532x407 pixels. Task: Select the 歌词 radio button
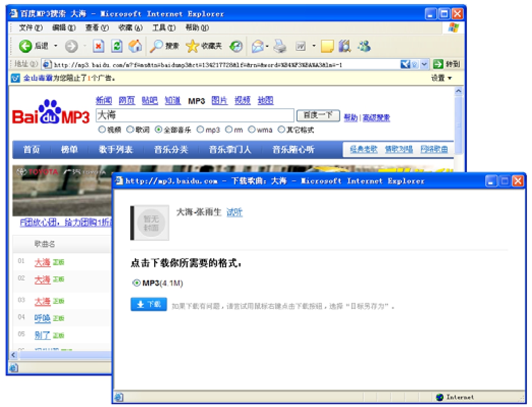click(x=130, y=130)
